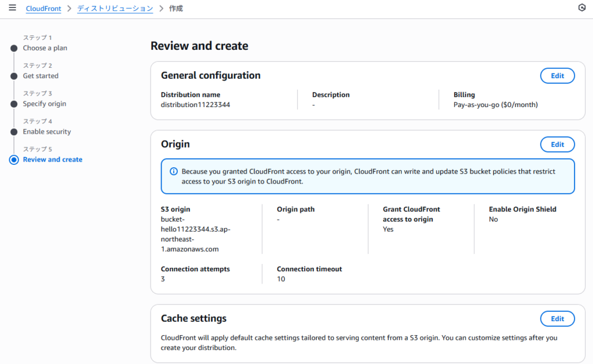This screenshot has width=593, height=364.
Task: Edit the Origin section
Action: click(557, 145)
